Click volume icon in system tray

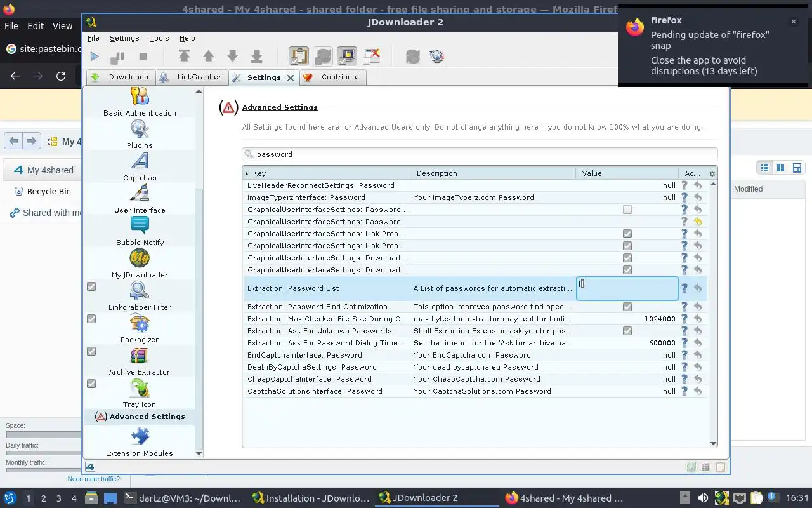[703, 498]
